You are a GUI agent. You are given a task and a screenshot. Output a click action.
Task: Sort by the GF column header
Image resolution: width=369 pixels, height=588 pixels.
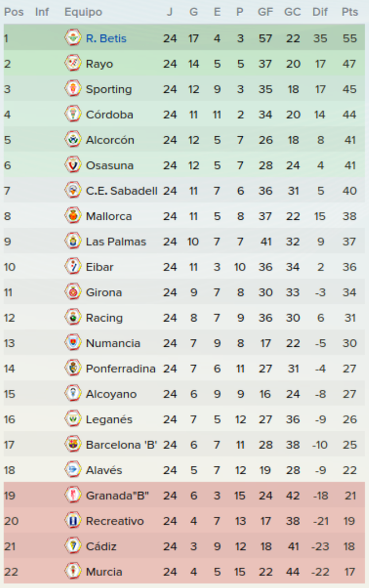[x=265, y=12]
